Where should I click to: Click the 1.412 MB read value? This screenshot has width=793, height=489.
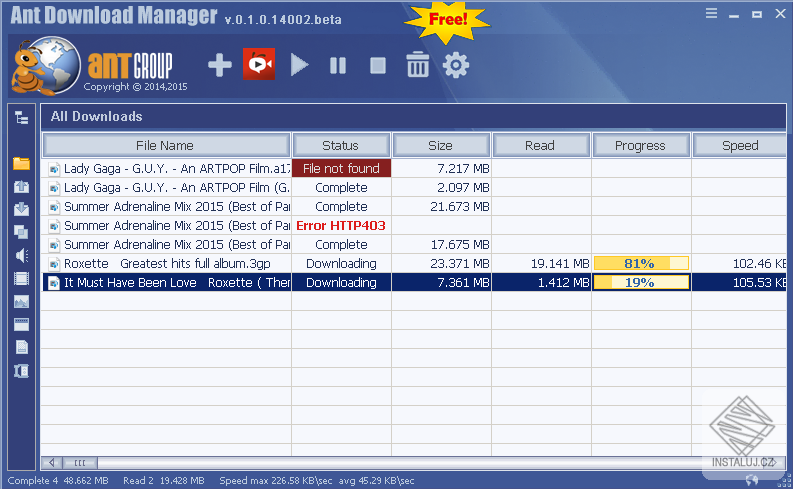(563, 283)
